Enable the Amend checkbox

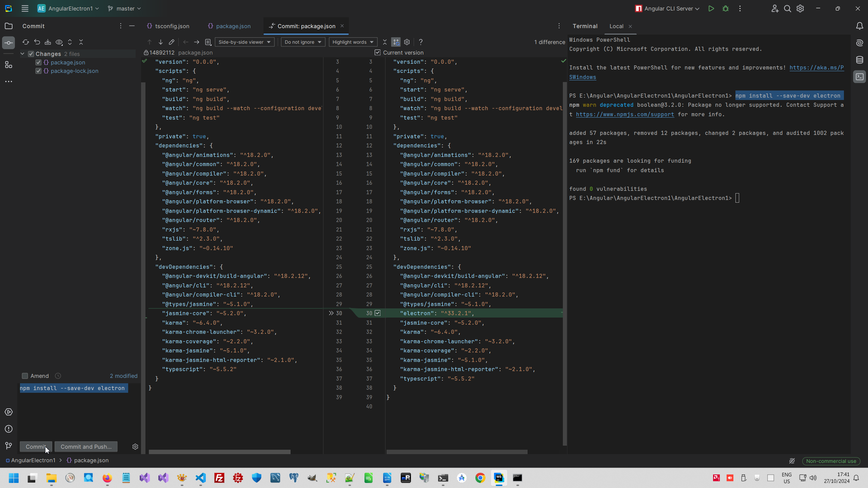(x=25, y=376)
